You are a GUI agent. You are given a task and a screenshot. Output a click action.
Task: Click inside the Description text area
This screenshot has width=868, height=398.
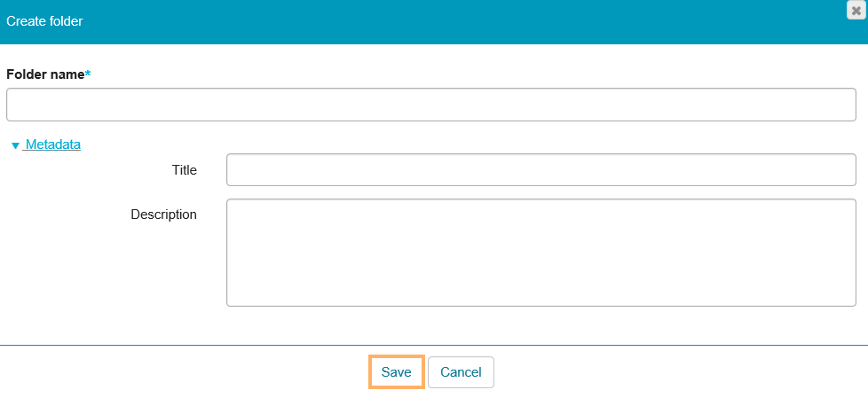click(x=541, y=253)
